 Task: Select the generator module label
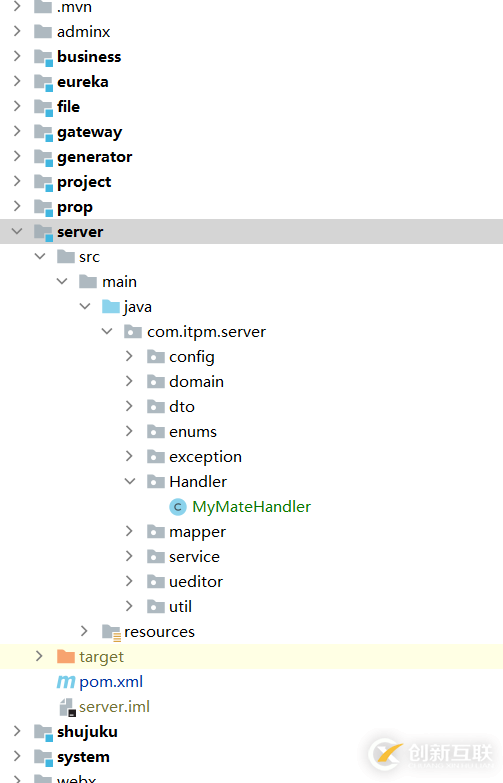[95, 158]
